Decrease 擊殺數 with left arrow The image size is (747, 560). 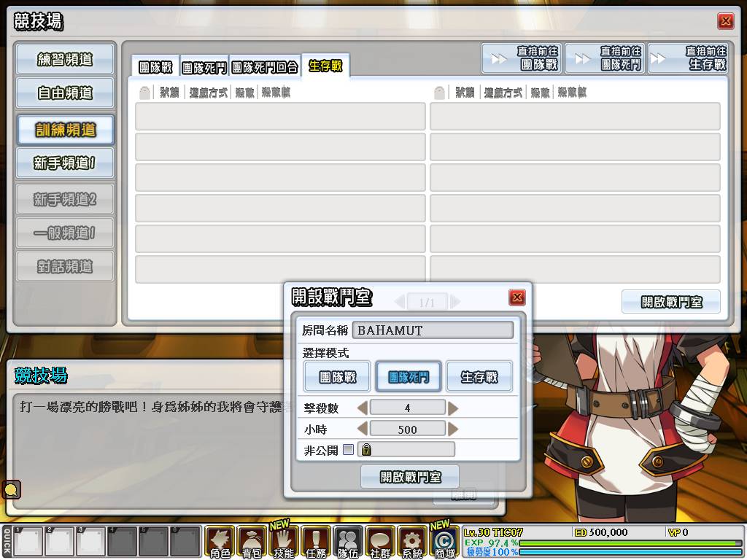(x=363, y=408)
